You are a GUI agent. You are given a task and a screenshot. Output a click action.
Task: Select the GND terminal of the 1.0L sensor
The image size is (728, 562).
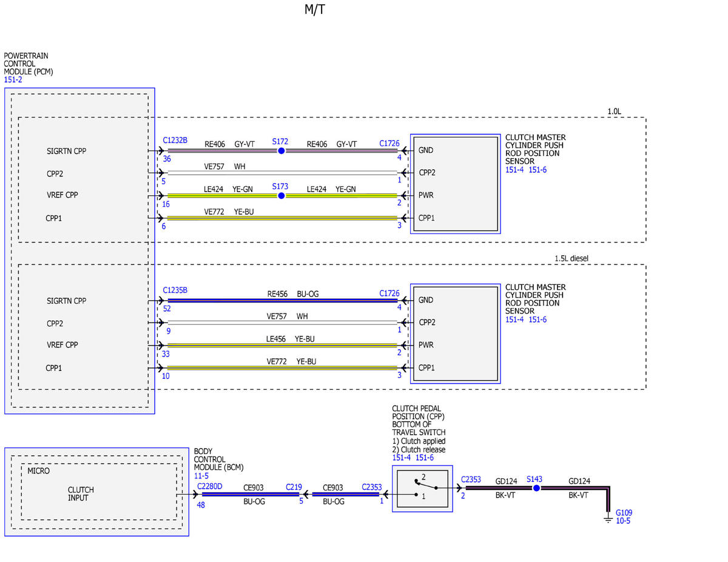426,150
